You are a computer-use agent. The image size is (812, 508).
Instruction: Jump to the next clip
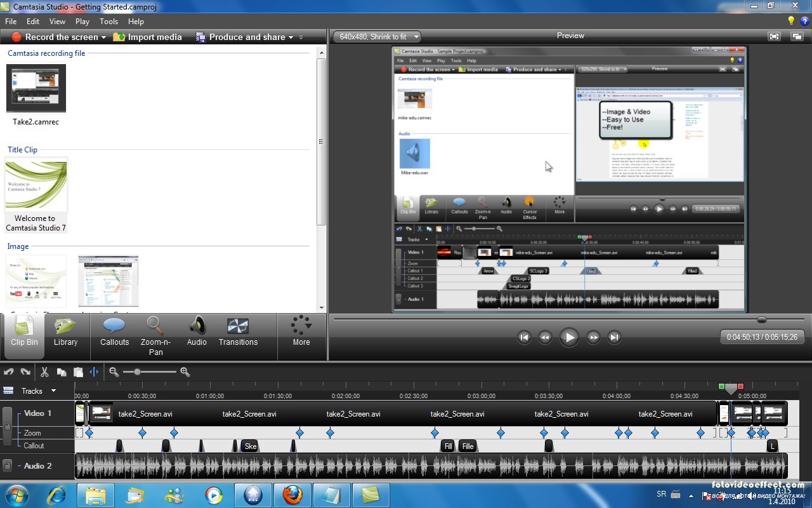click(x=614, y=337)
